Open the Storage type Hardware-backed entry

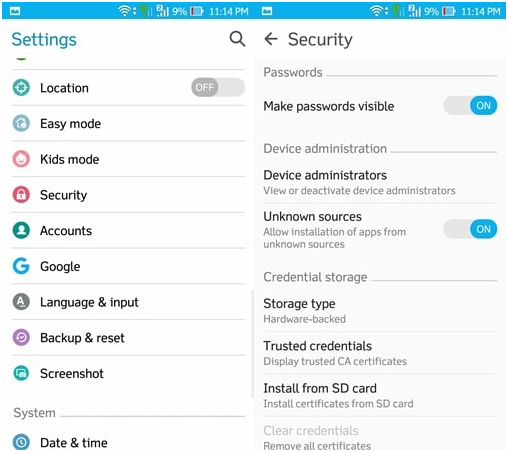tap(380, 311)
